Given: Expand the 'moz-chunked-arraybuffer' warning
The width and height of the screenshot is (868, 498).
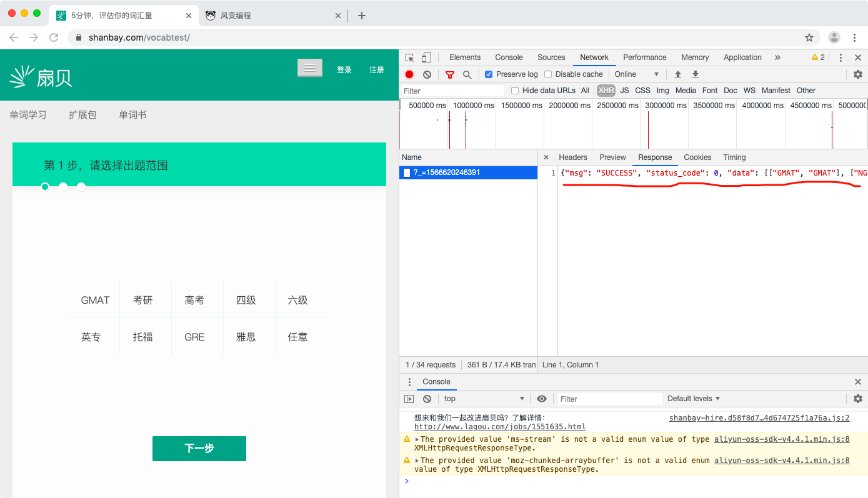Looking at the screenshot, I should [x=417, y=461].
